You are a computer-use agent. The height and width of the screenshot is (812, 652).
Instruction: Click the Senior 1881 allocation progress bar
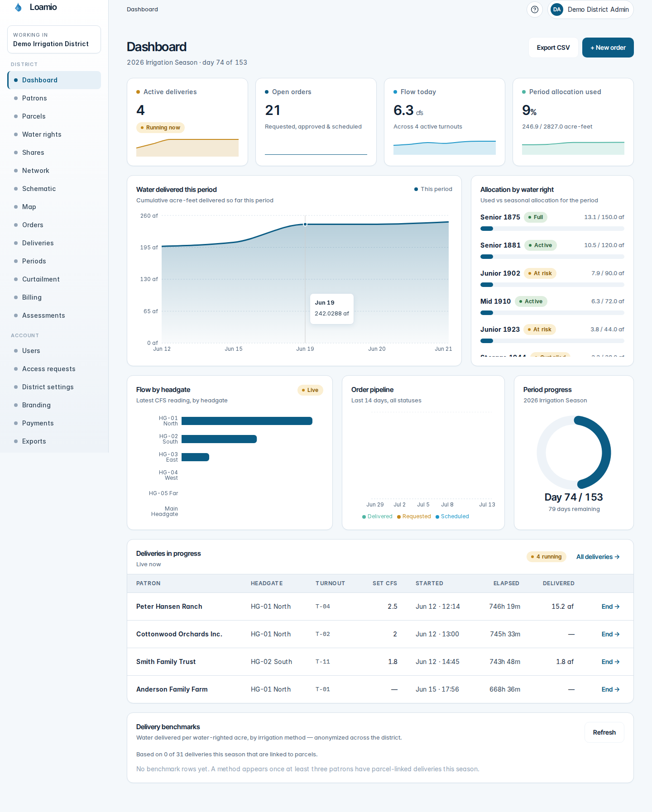552,257
